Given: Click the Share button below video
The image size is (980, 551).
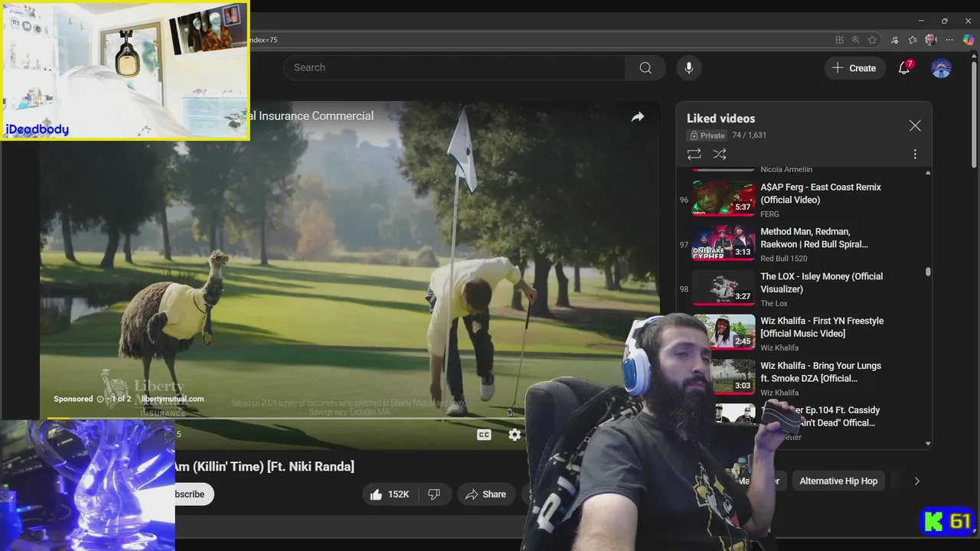Looking at the screenshot, I should pyautogui.click(x=486, y=494).
